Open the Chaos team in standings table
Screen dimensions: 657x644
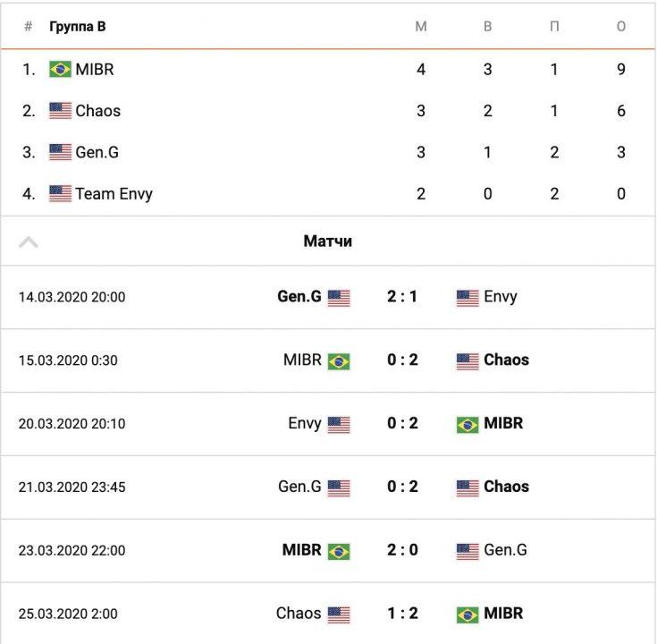point(98,111)
